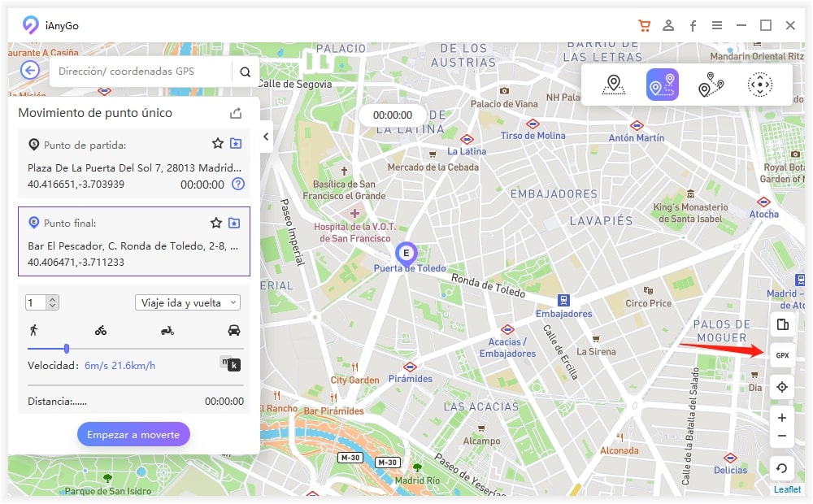813x504 pixels.
Task: Open the Leaflet attribution link
Action: coord(787,489)
